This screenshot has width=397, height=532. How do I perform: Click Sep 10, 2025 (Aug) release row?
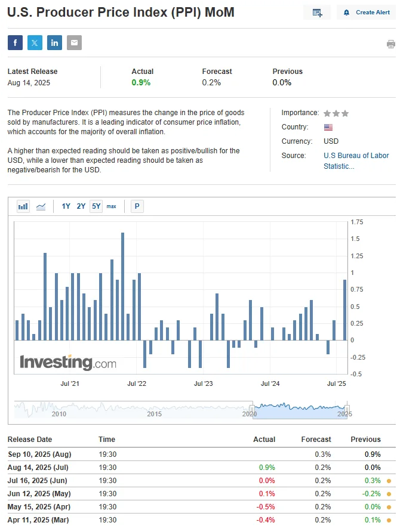coord(201,454)
